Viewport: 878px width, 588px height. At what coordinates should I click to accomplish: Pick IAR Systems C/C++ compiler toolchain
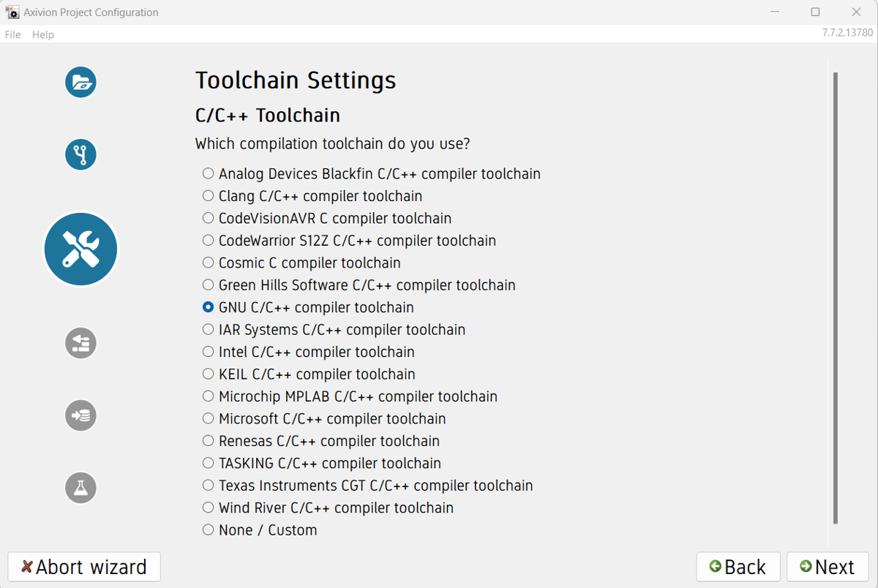coord(209,330)
